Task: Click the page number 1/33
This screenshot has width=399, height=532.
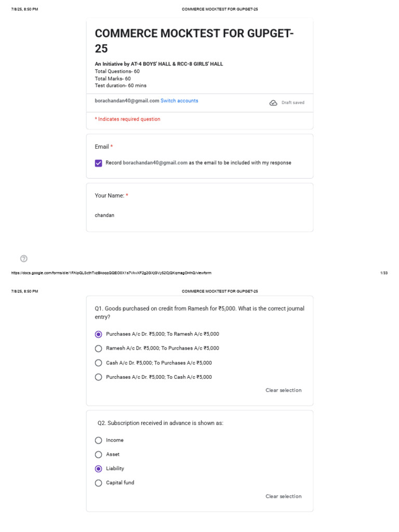Action: tap(384, 273)
